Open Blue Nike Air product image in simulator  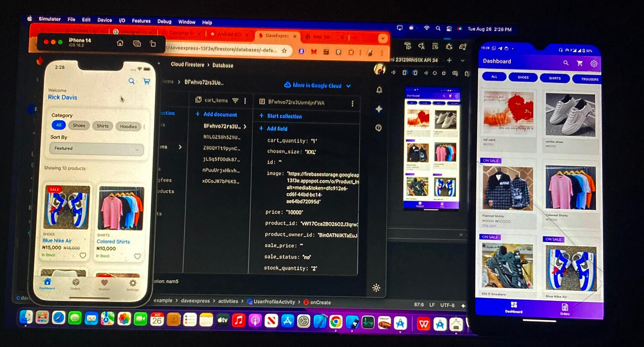coord(67,207)
